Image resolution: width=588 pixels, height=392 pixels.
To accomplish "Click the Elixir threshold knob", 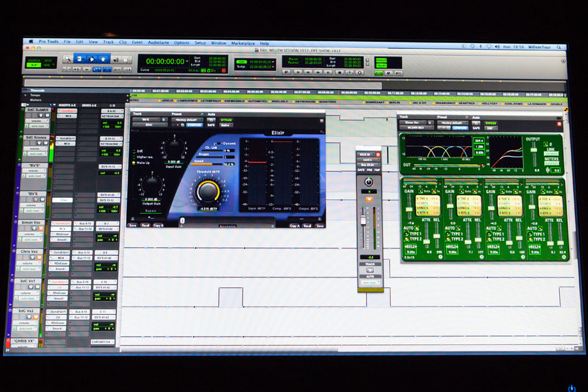I will 208,191.
